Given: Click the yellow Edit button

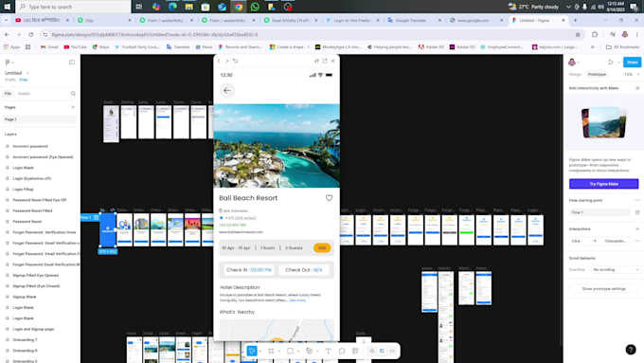Looking at the screenshot, I should [322, 248].
